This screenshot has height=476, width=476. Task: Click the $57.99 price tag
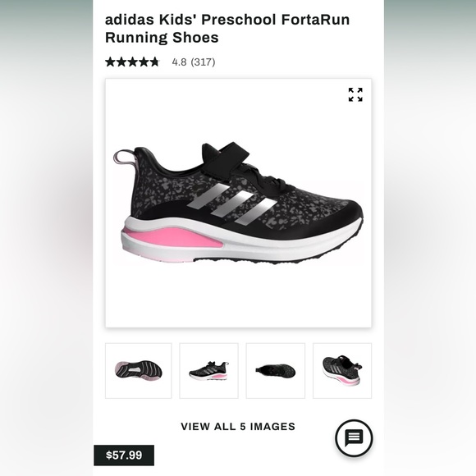click(124, 455)
